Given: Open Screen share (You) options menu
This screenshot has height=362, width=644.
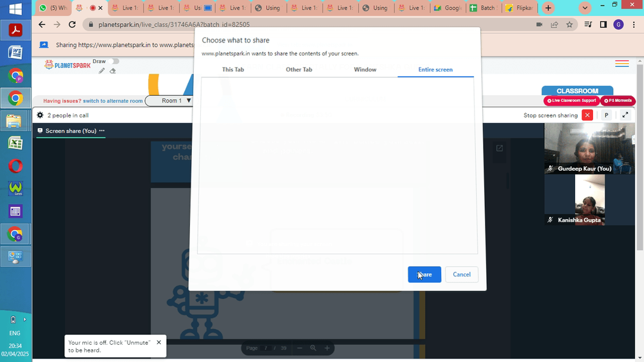Looking at the screenshot, I should pos(102,131).
